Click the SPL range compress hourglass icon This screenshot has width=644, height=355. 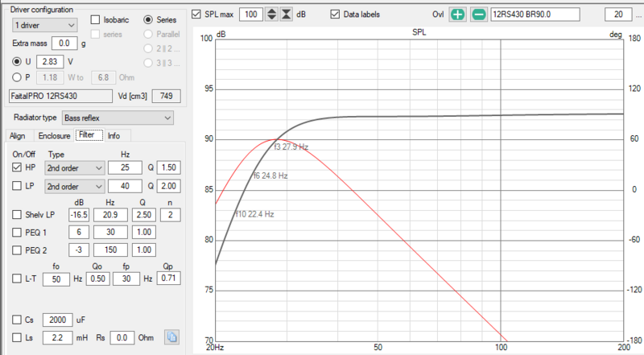point(287,14)
